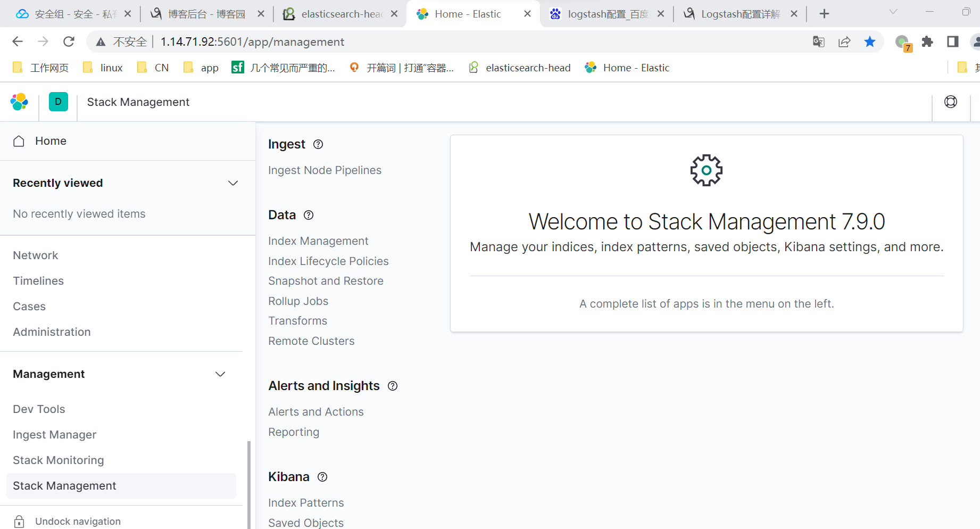
Task: Open the Home - Elastic bookmark
Action: (627, 68)
